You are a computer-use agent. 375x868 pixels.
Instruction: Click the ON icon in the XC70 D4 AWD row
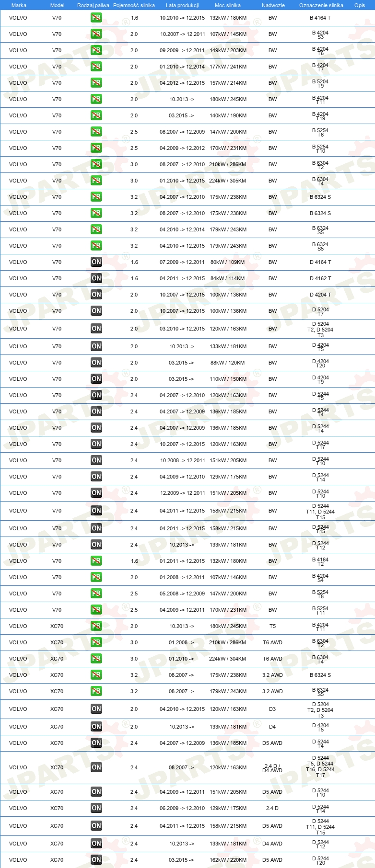click(96, 844)
